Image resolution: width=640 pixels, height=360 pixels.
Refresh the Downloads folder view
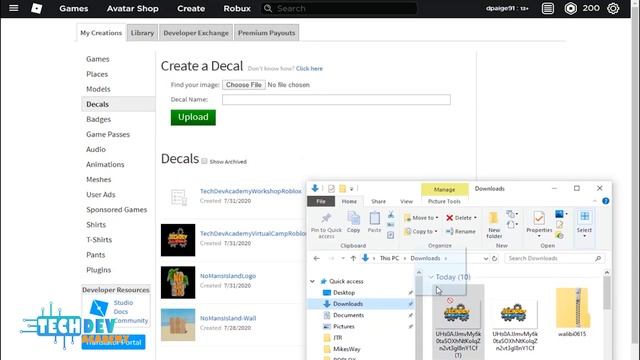coord(494,258)
